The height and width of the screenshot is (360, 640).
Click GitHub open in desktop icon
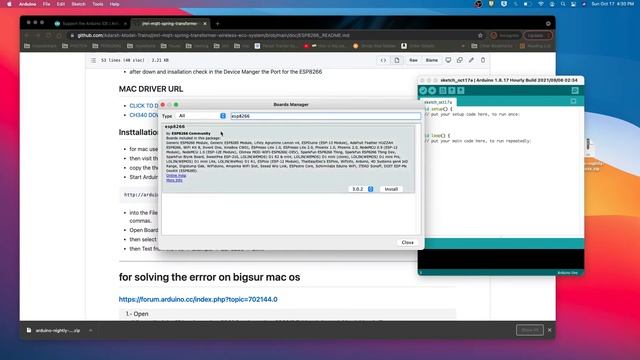(448, 60)
